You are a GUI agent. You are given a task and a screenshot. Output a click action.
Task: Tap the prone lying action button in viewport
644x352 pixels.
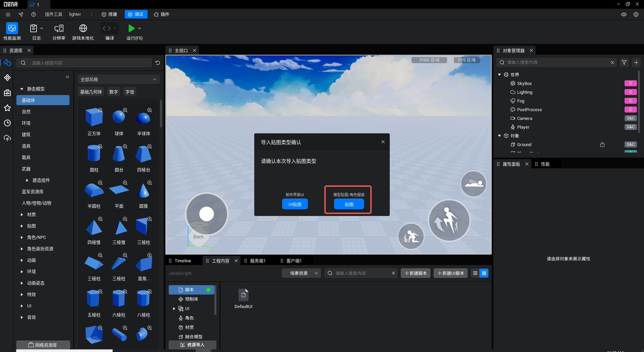pos(473,184)
